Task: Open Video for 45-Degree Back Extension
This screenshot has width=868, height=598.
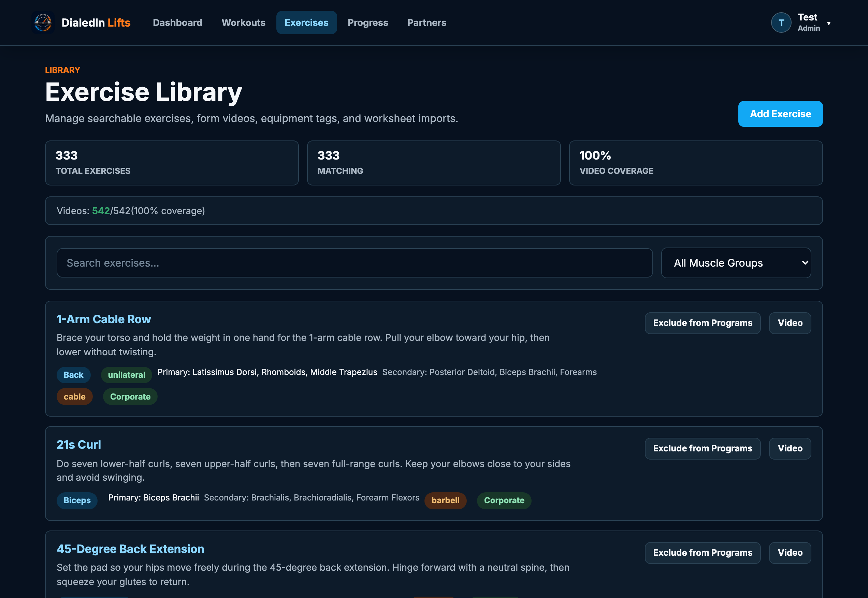Action: click(790, 553)
